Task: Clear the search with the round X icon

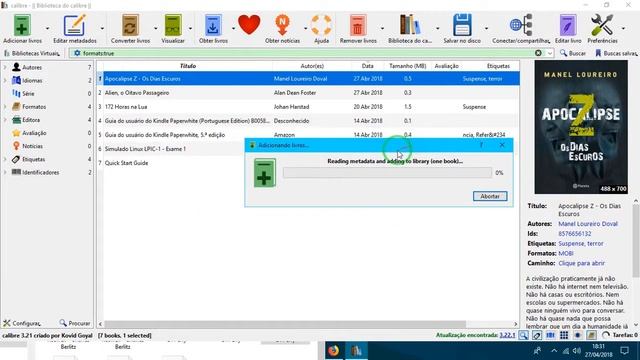Action: (538, 53)
